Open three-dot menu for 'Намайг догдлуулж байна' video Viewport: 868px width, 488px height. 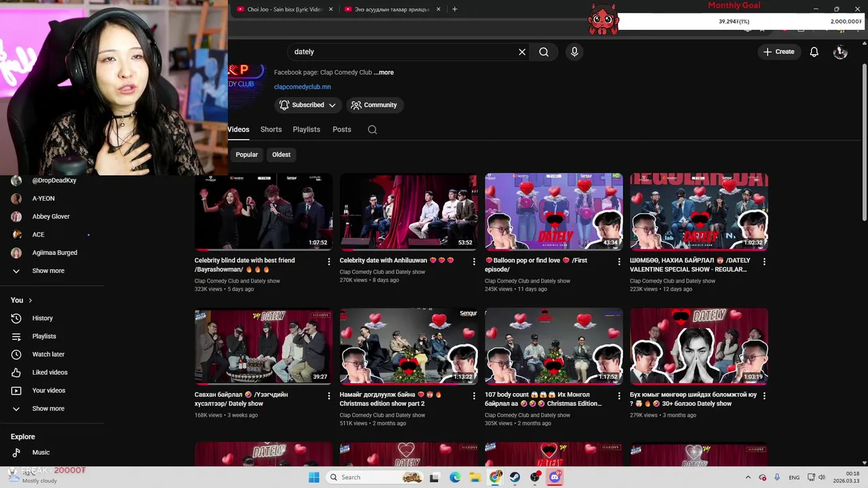coord(474,396)
